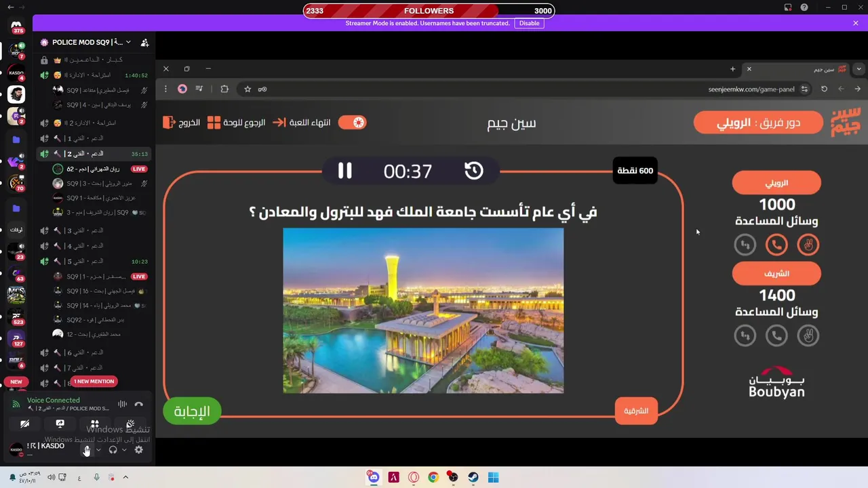Open the MCS server icon
The width and height of the screenshot is (868, 488).
point(16,295)
